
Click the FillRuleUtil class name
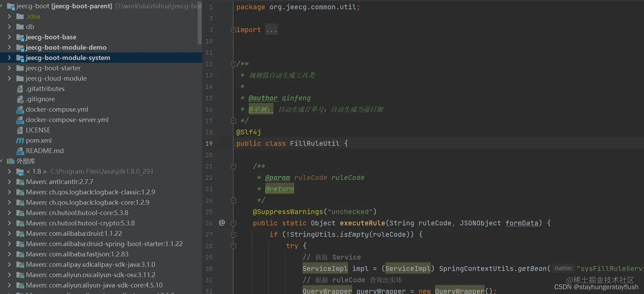coord(315,143)
